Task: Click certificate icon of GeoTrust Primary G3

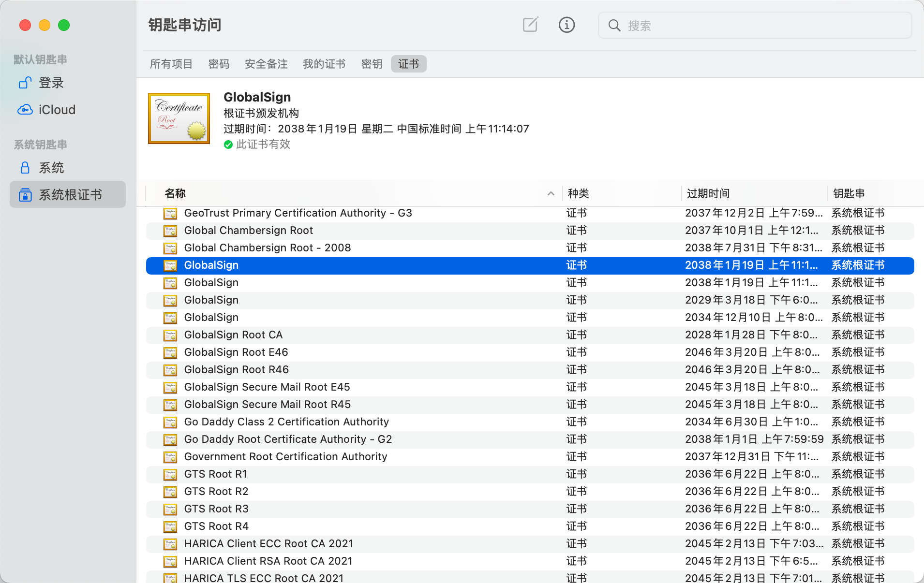Action: [170, 213]
